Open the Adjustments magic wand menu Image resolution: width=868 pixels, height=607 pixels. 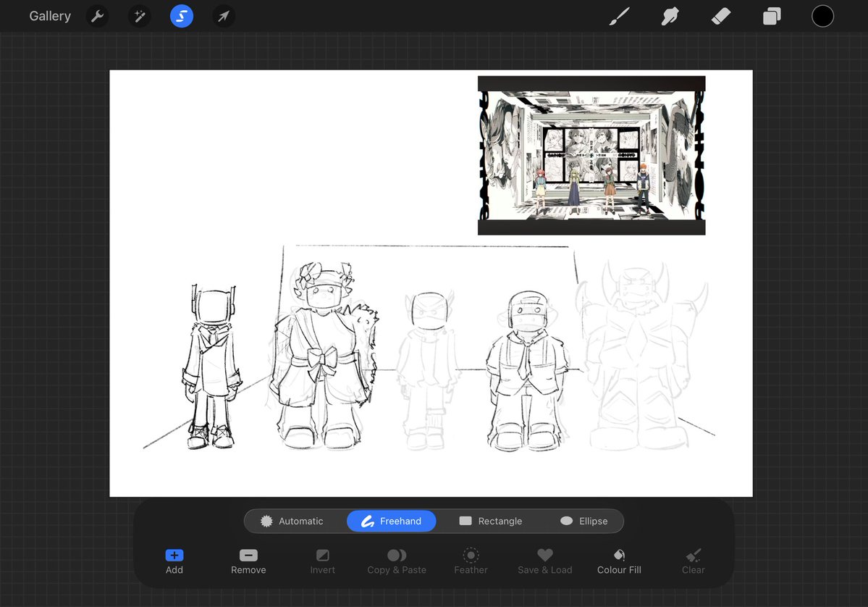[140, 16]
